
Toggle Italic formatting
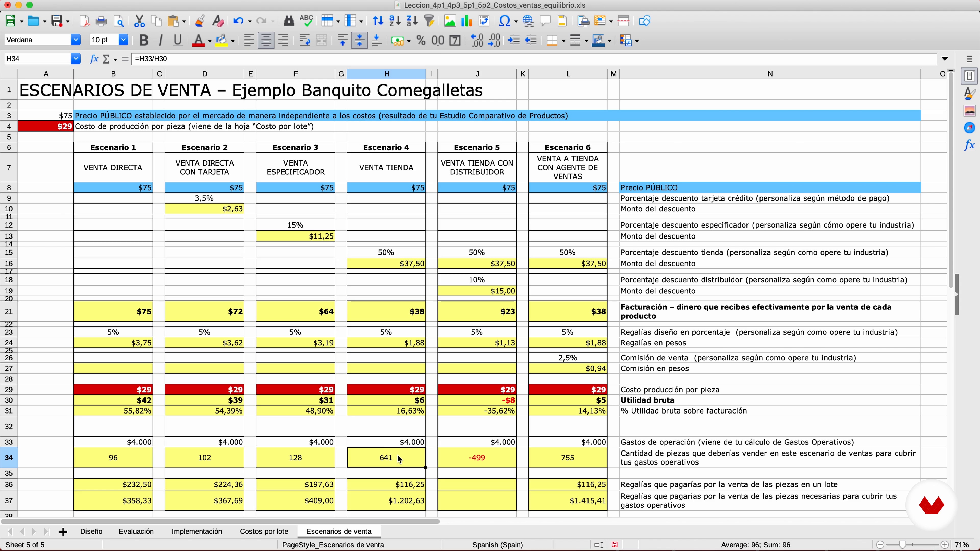point(161,40)
